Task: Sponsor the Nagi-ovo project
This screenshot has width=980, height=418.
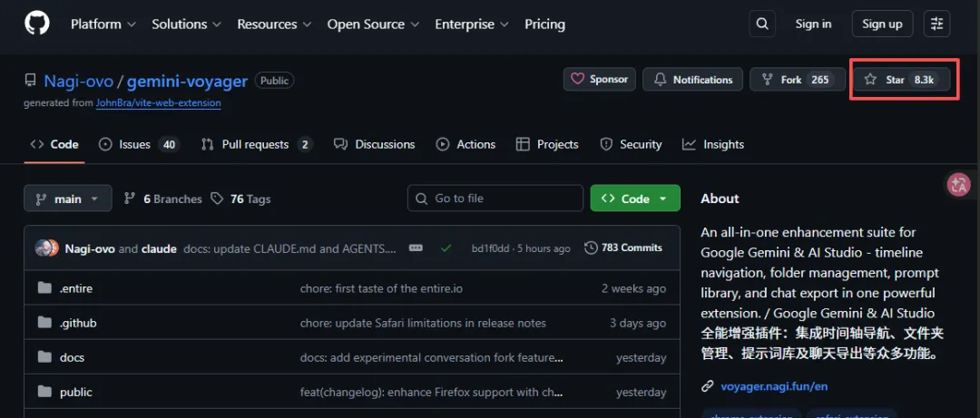Action: [x=599, y=80]
